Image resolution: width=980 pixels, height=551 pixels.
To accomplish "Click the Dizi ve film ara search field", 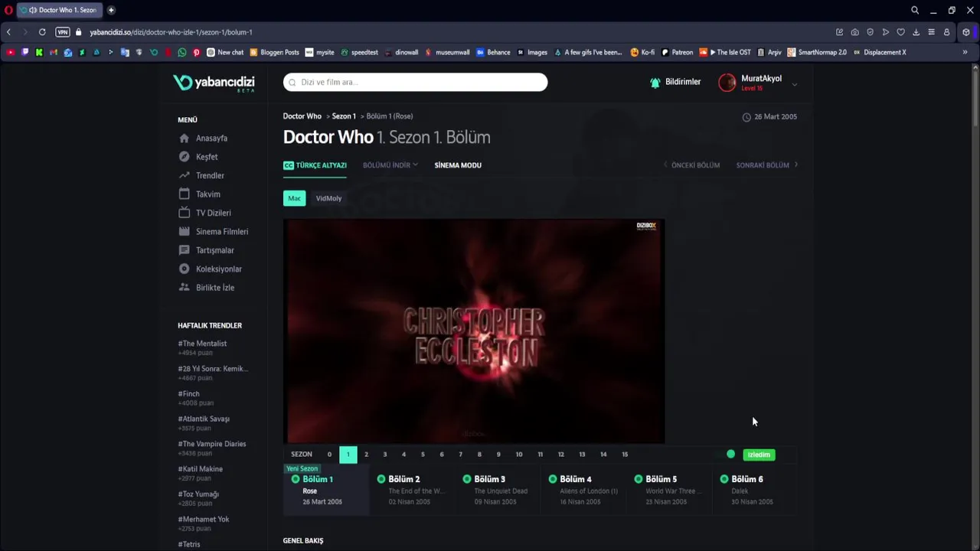I will [415, 82].
